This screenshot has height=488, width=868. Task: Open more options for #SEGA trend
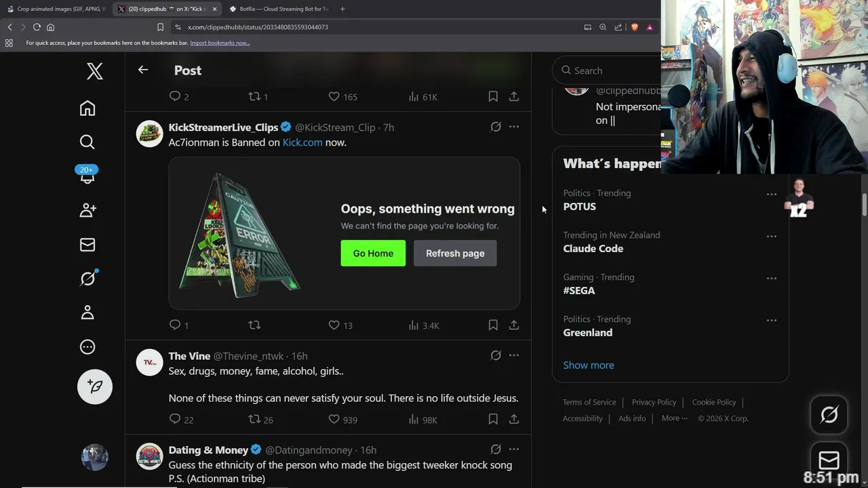pos(772,279)
